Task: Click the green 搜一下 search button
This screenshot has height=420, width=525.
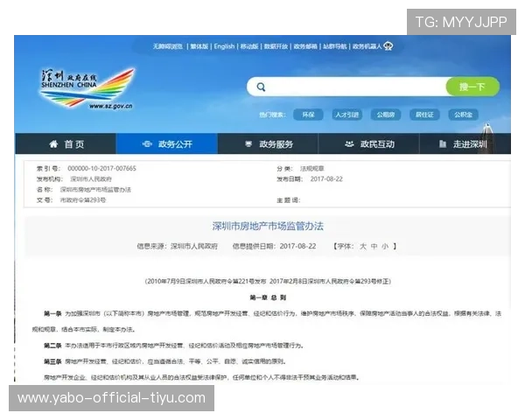Action: [x=472, y=87]
